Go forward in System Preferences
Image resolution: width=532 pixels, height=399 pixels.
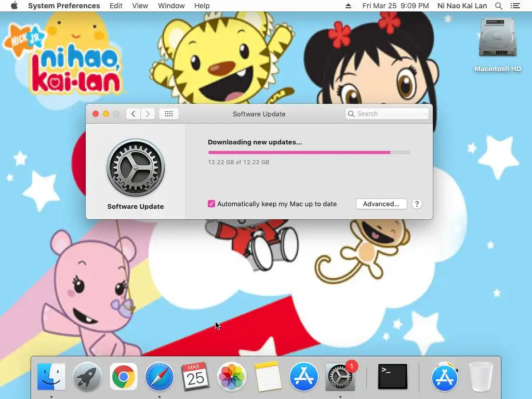(148, 114)
